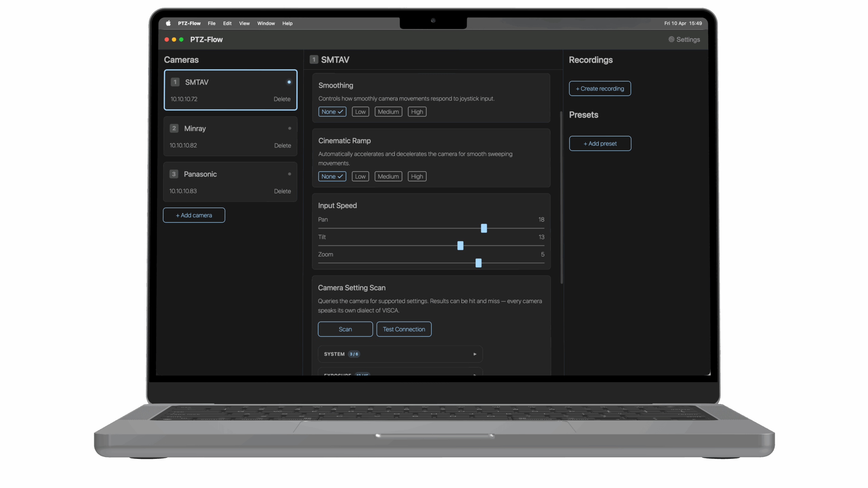Open Settings via the gear icon

point(671,39)
